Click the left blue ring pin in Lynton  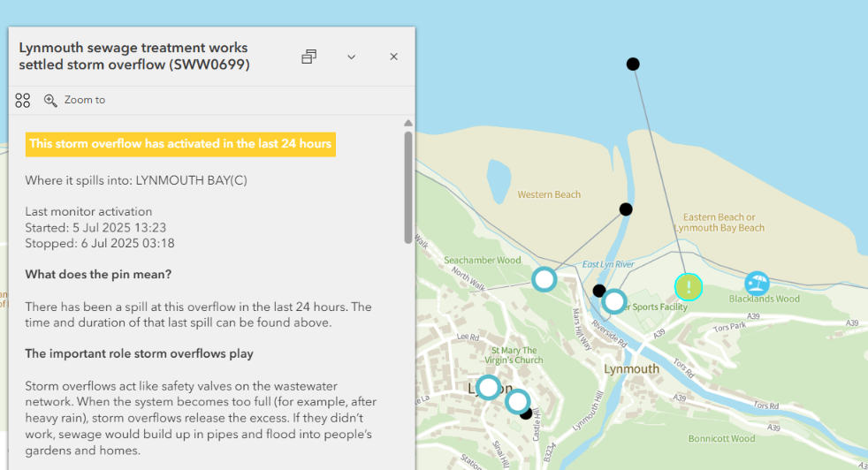tap(488, 387)
